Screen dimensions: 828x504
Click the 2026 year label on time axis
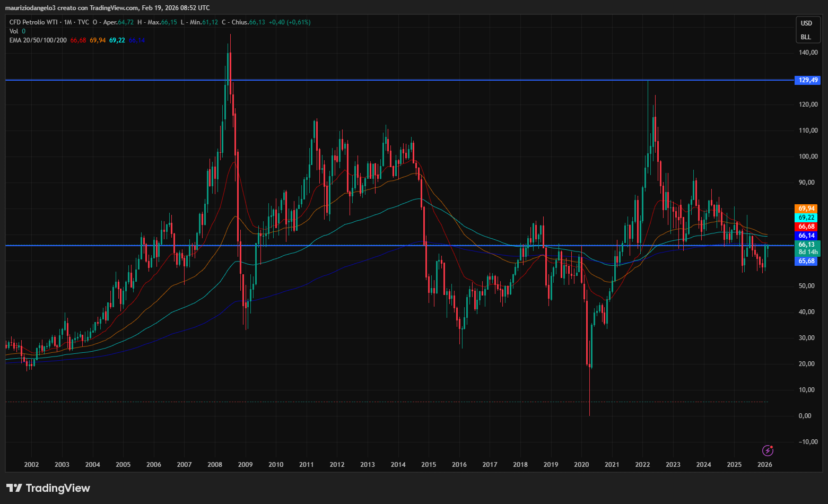coord(765,465)
